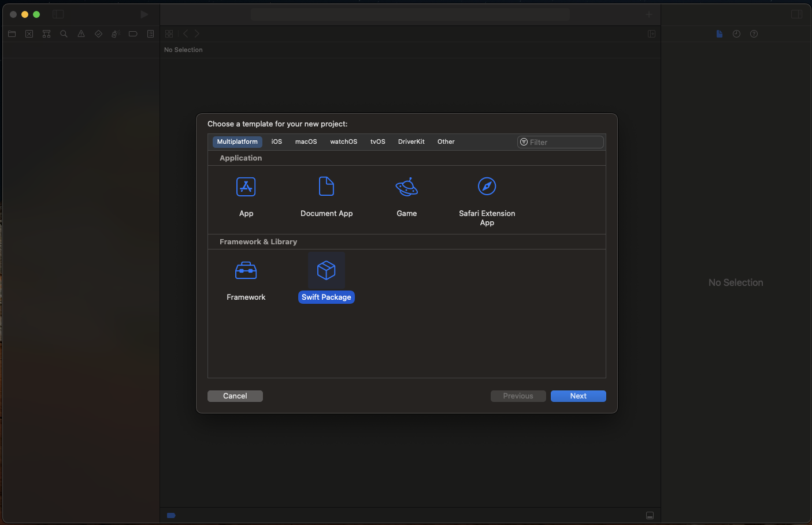
Task: Show the Symbol navigator
Action: click(46, 34)
